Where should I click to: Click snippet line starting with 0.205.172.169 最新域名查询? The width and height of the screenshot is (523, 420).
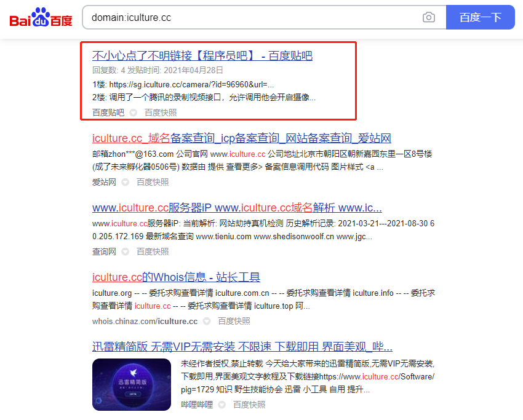[232, 236]
